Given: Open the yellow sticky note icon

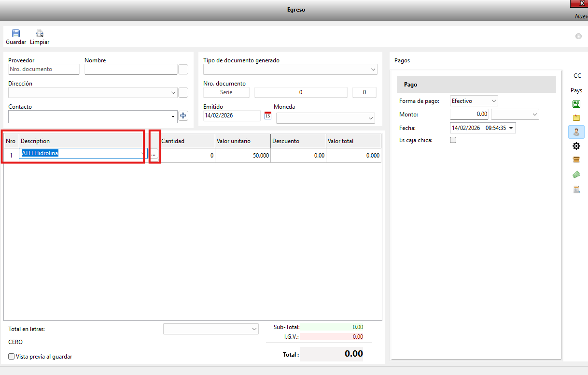Looking at the screenshot, I should click(576, 117).
